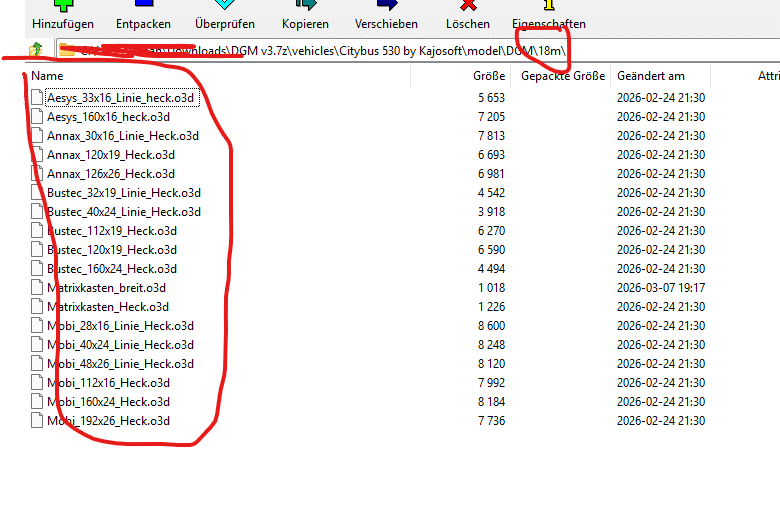Click into the archive path address field
The height and width of the screenshot is (511, 780).
click(x=418, y=50)
